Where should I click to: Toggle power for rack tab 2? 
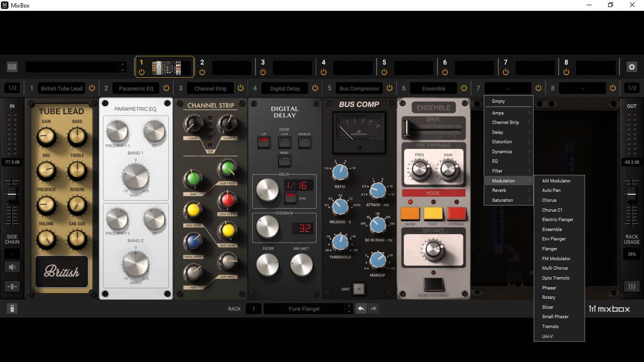pos(202,72)
